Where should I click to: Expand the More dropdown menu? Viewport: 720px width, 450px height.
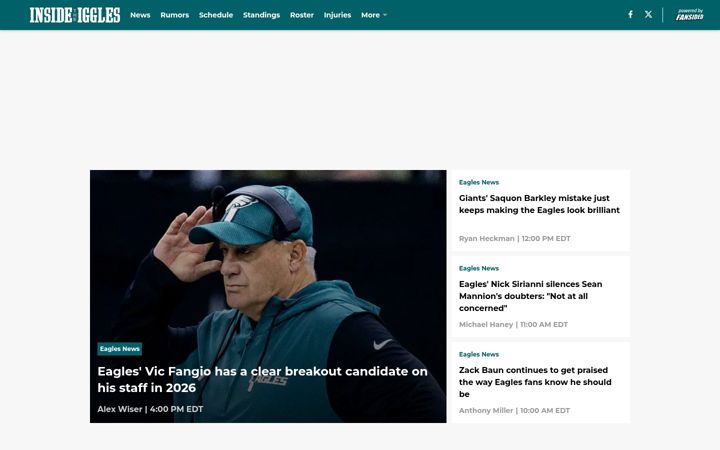click(x=374, y=15)
